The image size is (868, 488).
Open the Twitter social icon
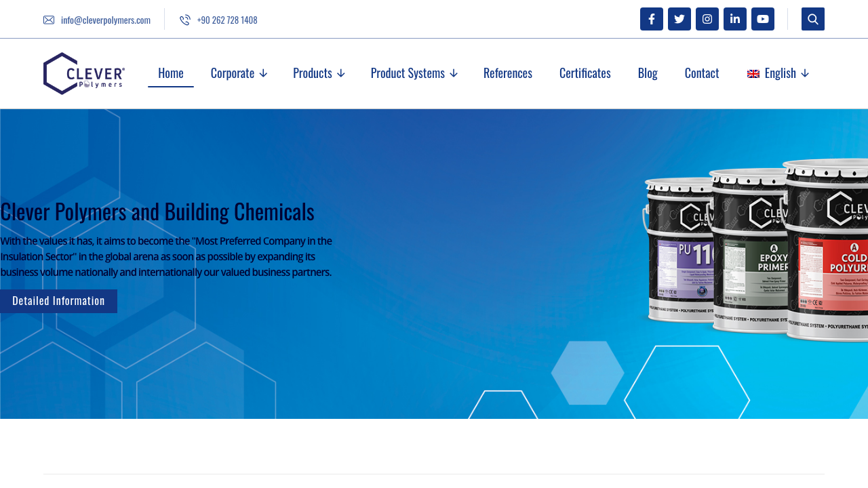679,17
